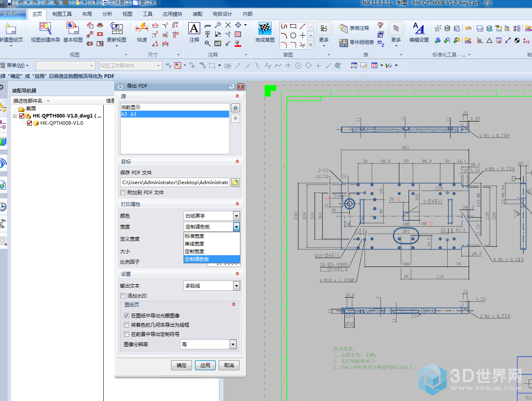Collapse the HK-QPTH008-V1.0_dwg1 tree node
The width and height of the screenshot is (532, 401).
click(15, 116)
